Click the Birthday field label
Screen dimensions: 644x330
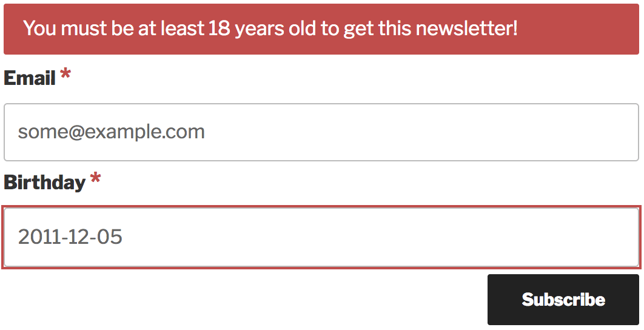[x=44, y=183]
